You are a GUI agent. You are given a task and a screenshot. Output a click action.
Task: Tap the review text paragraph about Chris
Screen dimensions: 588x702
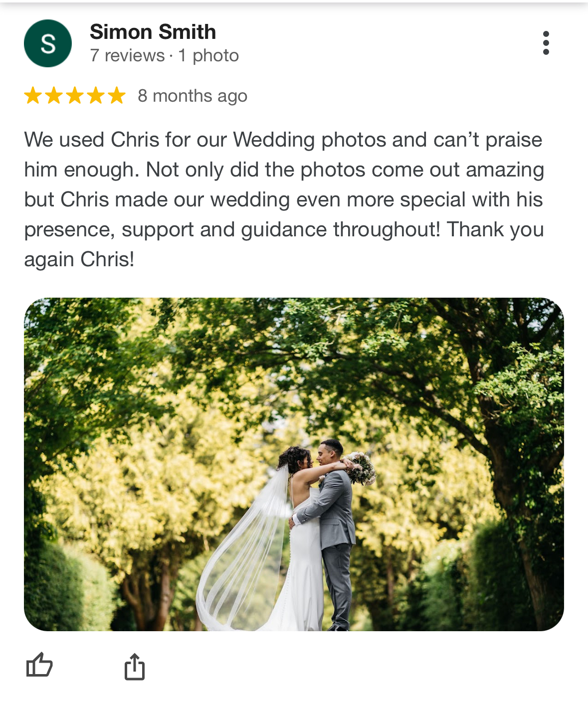click(284, 199)
